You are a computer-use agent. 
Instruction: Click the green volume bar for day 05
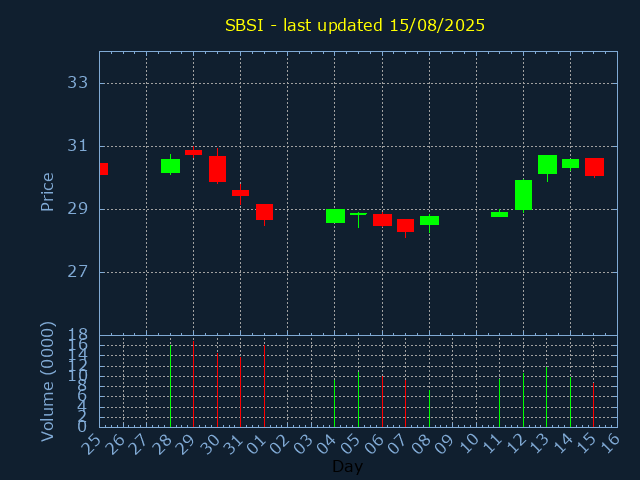pyautogui.click(x=358, y=399)
